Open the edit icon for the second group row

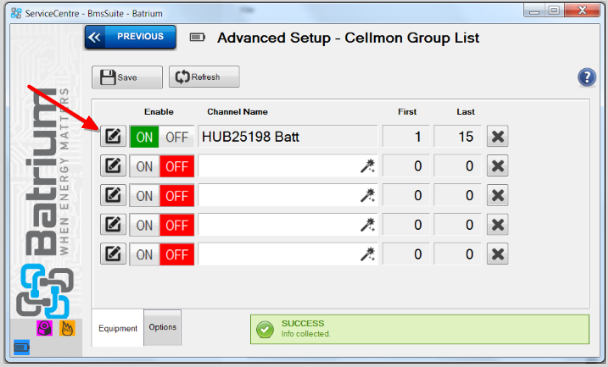(113, 166)
